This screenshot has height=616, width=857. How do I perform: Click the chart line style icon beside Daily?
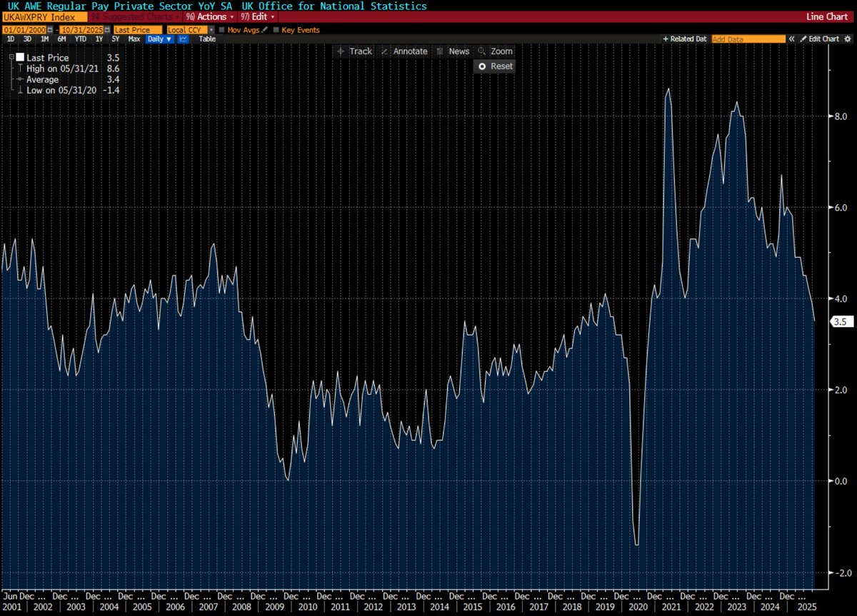point(183,39)
